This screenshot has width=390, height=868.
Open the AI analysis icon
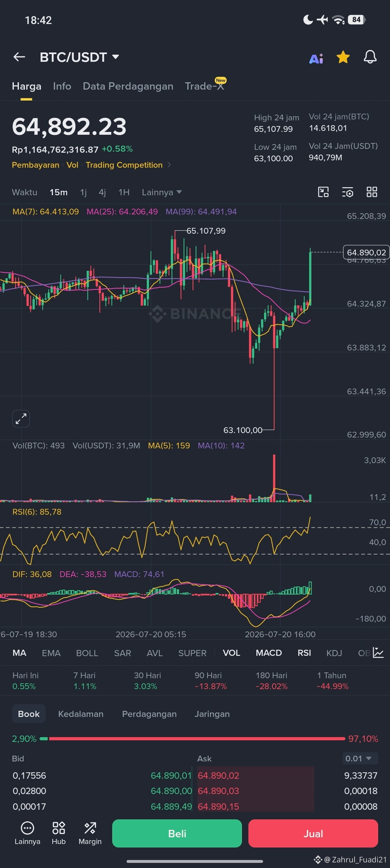click(x=316, y=58)
